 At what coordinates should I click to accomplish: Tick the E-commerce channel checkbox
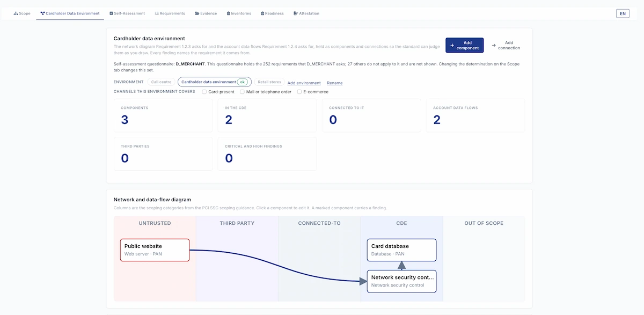(299, 92)
